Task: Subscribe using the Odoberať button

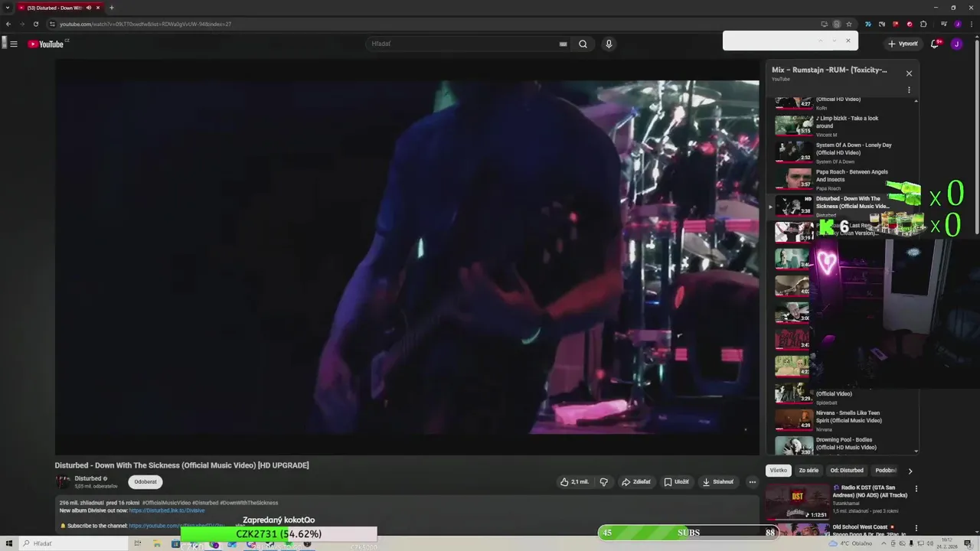Action: click(145, 482)
